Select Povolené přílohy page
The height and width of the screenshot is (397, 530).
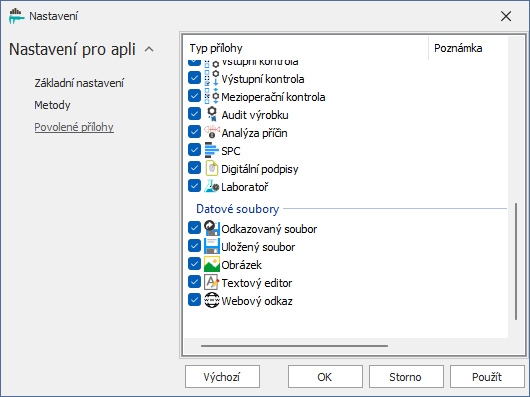pos(74,127)
